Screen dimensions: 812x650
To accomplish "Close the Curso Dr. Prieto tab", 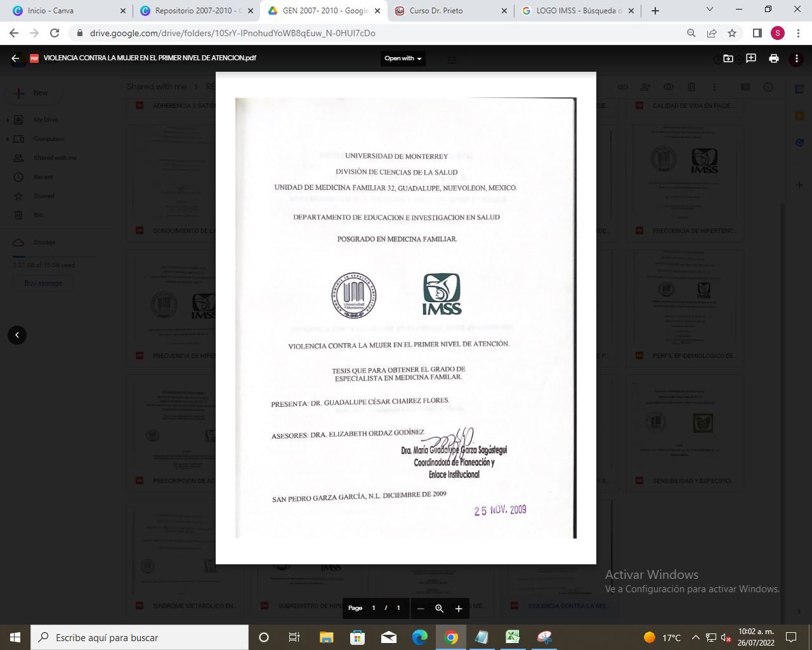I will point(504,11).
